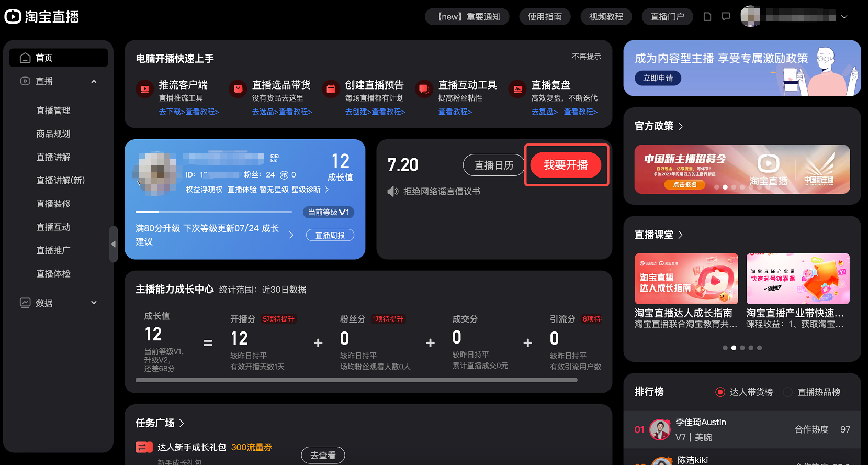The height and width of the screenshot is (465, 868).
Task: Click the coin icon next to 粉丝 count
Action: click(284, 175)
